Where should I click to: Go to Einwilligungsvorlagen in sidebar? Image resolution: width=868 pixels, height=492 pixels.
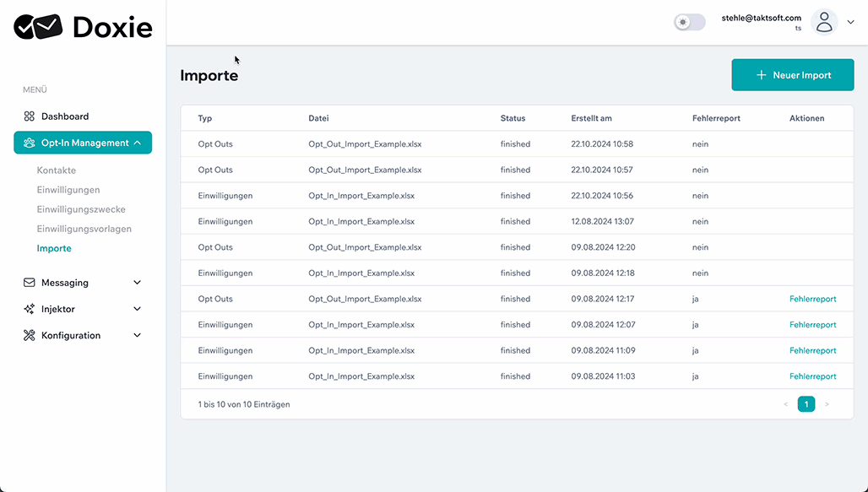84,229
